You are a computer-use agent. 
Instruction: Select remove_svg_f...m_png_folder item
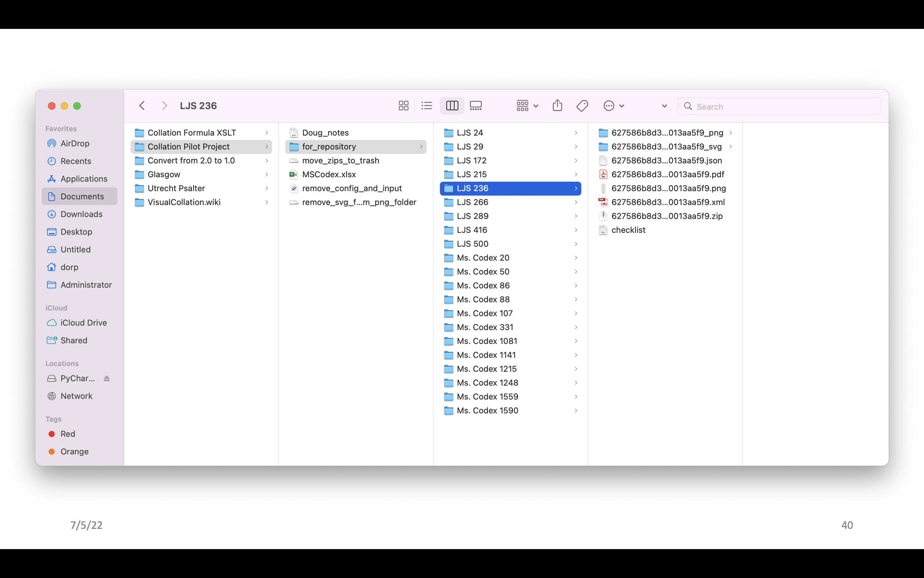click(x=356, y=202)
